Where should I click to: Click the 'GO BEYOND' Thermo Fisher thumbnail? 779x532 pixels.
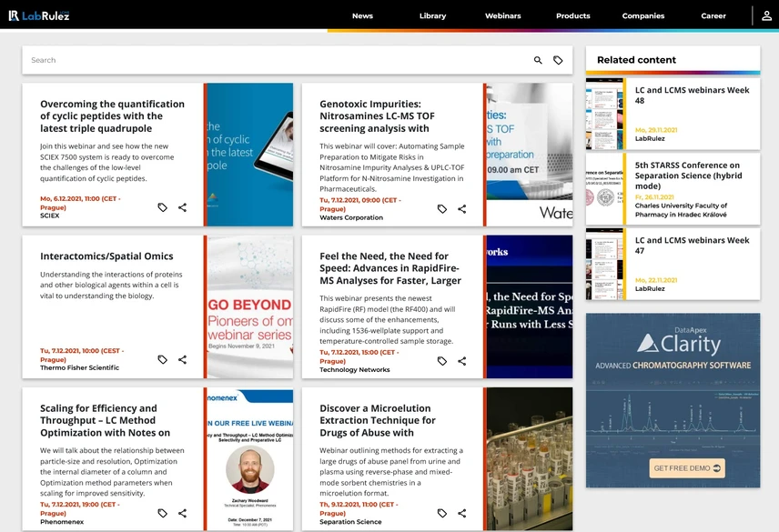pyautogui.click(x=250, y=306)
